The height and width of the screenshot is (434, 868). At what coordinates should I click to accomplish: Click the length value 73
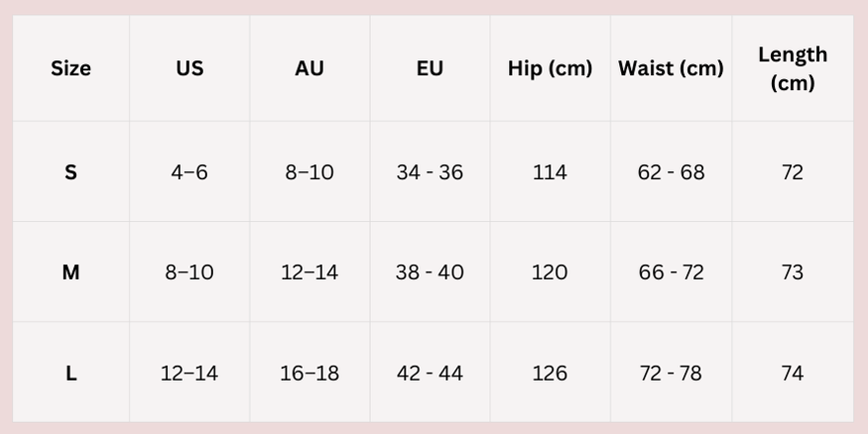point(793,272)
